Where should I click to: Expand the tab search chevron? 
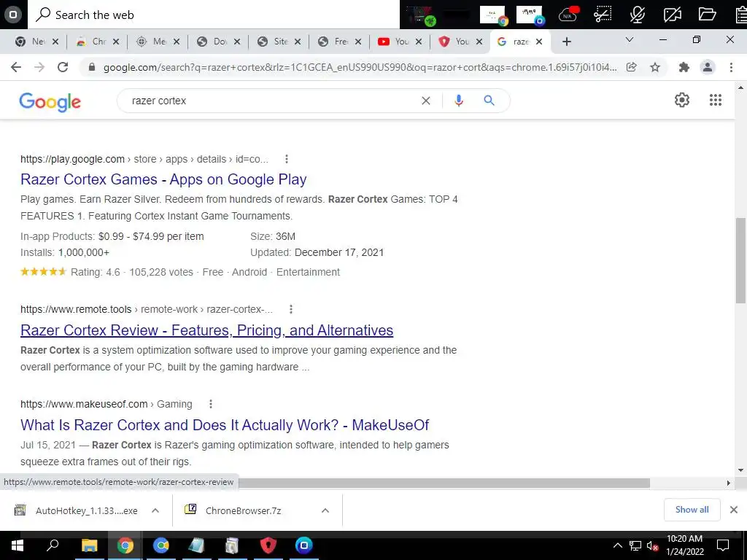pos(630,39)
